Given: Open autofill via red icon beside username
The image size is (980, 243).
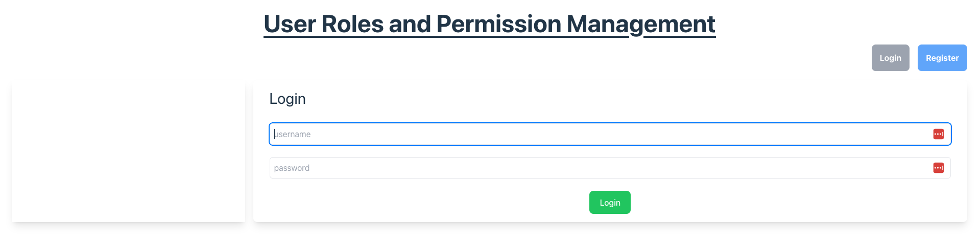Looking at the screenshot, I should pos(938,134).
